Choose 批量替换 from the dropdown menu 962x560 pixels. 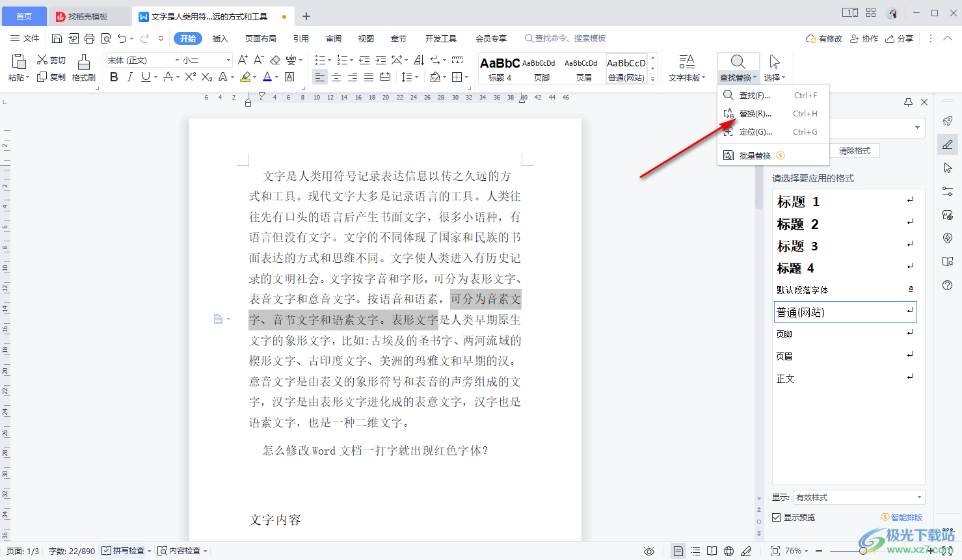[773, 155]
